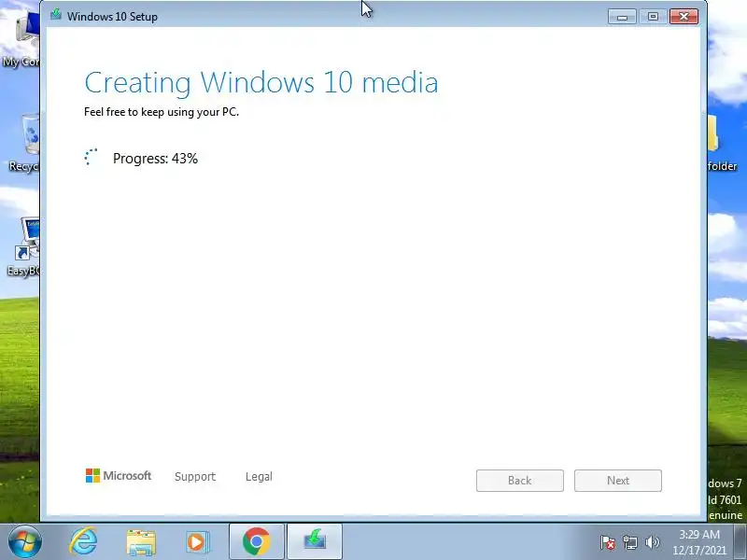Open the network tray icon

coord(629,542)
